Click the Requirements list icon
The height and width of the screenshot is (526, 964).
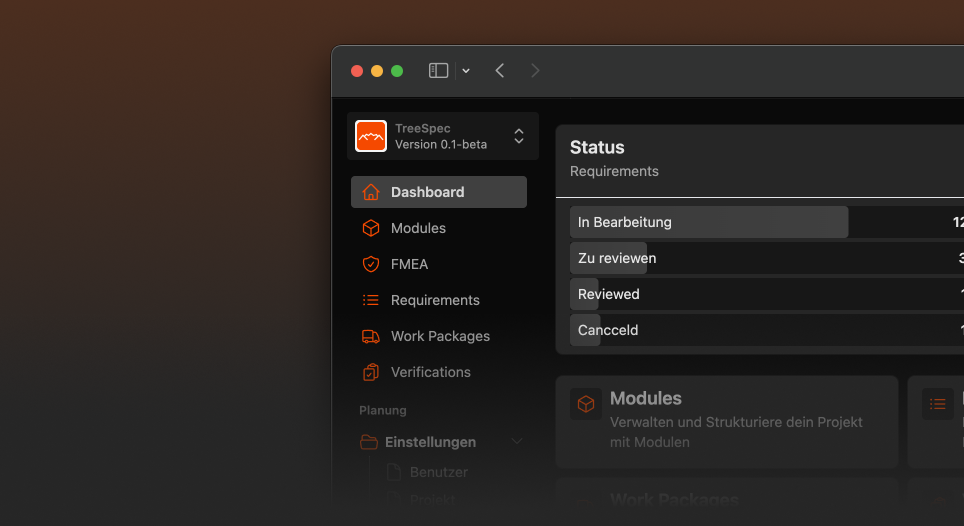pyautogui.click(x=371, y=300)
